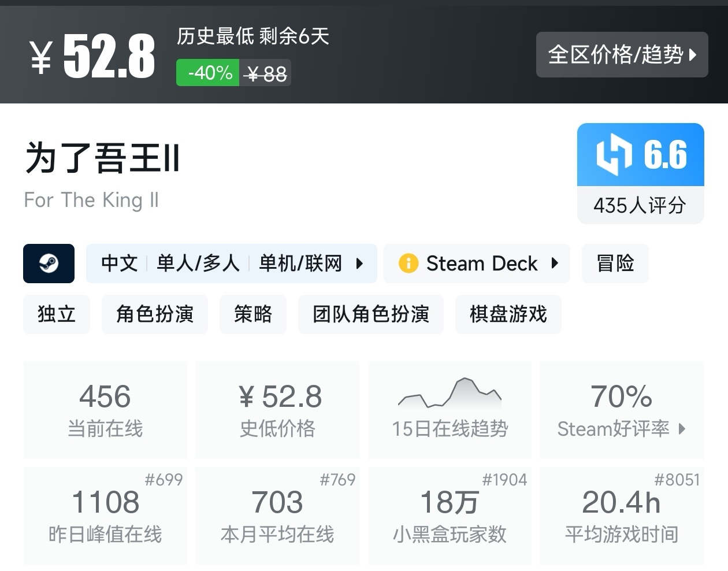Screen dimensions: 728x571
Task: Click the 435人评分 rating link
Action: pos(640,205)
